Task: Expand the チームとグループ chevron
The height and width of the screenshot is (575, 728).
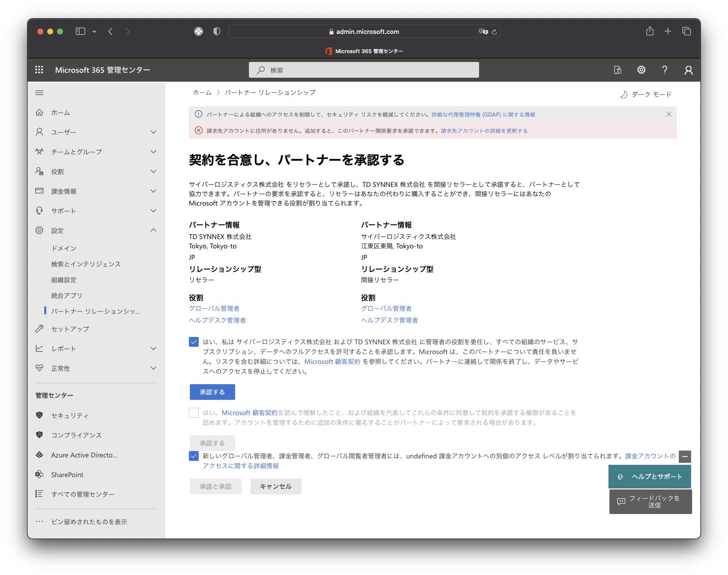Action: (x=153, y=151)
